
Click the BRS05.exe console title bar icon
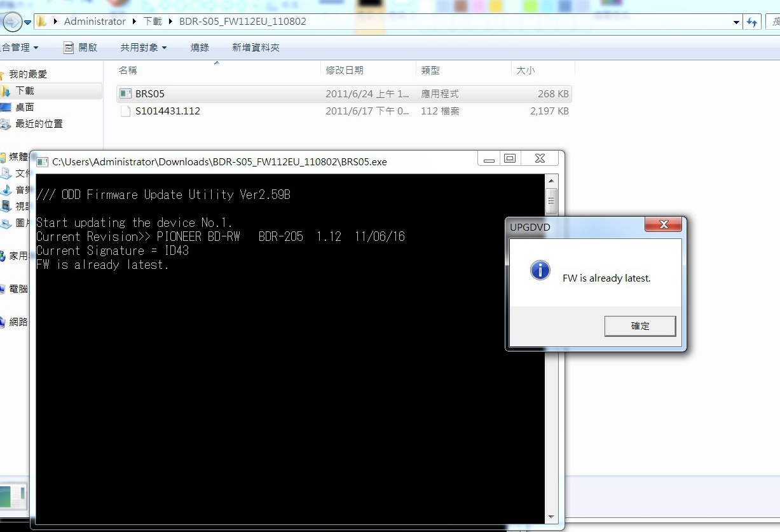point(43,161)
